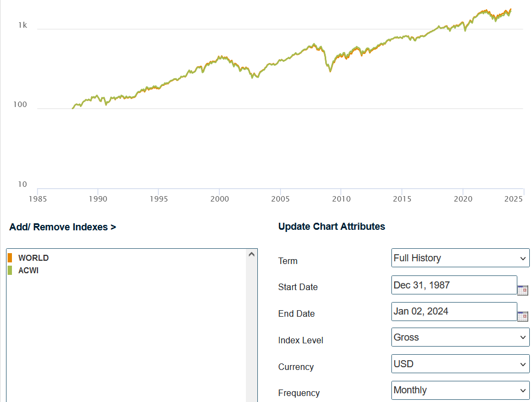Open the Index Level dropdown showing Gross
Screen dimensions: 532x402
pos(460,337)
